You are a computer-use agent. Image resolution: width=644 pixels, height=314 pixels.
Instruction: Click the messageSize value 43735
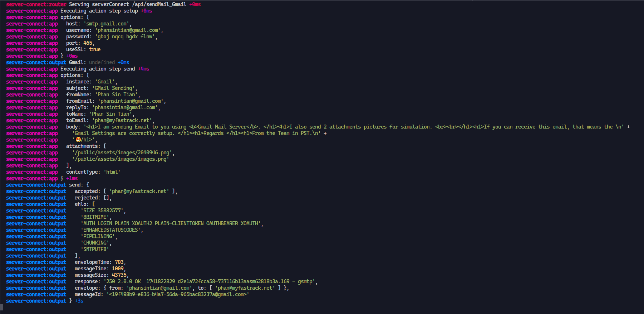[119, 275]
